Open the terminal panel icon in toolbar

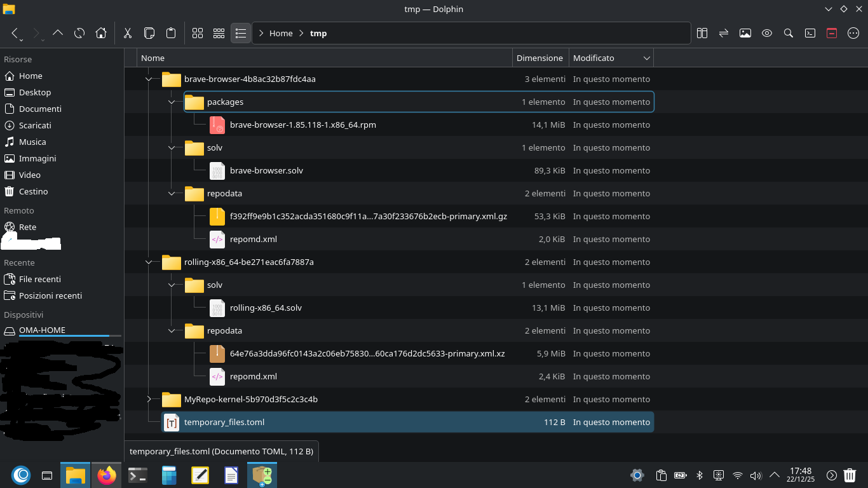pyautogui.click(x=810, y=33)
